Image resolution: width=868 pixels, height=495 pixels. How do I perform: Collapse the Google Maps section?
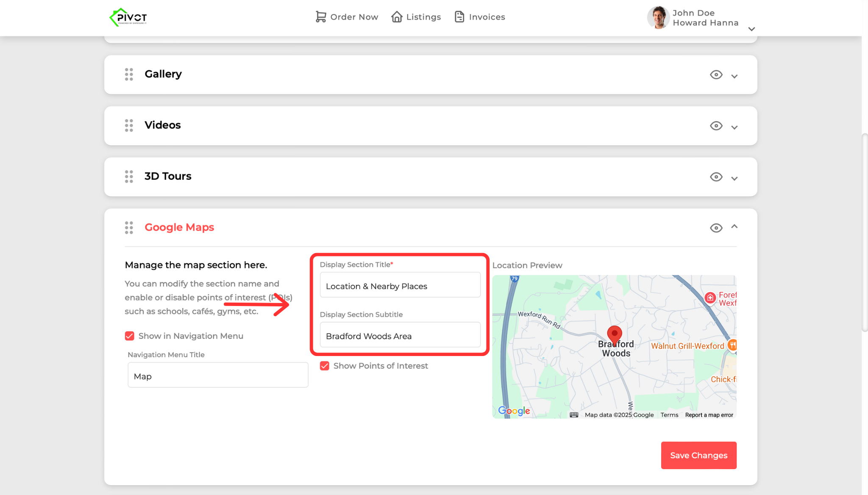(x=734, y=227)
